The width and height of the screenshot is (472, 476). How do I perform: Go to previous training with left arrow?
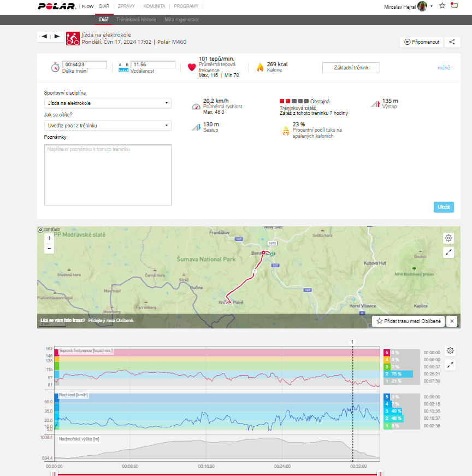coord(44,37)
